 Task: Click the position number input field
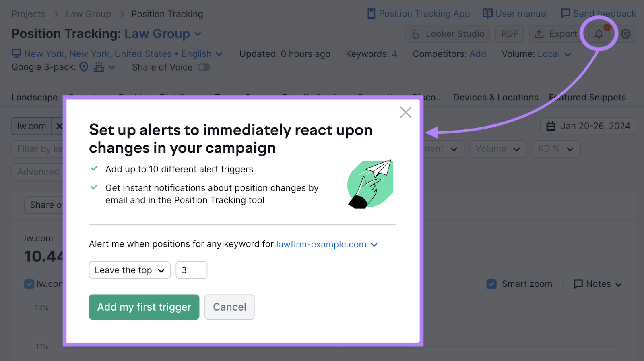coord(192,270)
